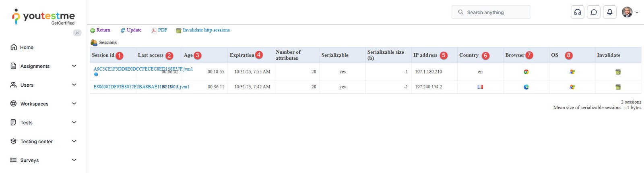The image size is (644, 173).
Task: Click the French flag country icon
Action: click(480, 87)
